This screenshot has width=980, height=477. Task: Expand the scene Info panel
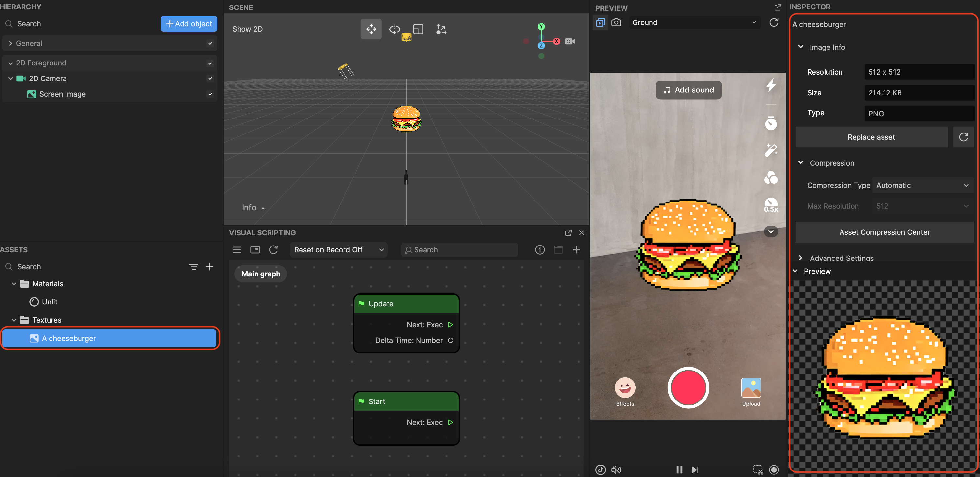pyautogui.click(x=253, y=207)
